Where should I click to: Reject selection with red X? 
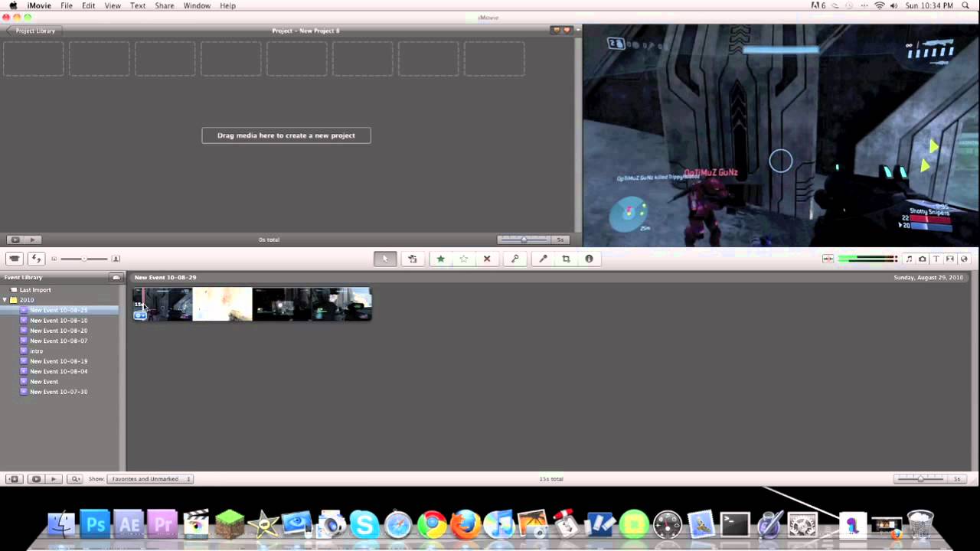tap(487, 259)
